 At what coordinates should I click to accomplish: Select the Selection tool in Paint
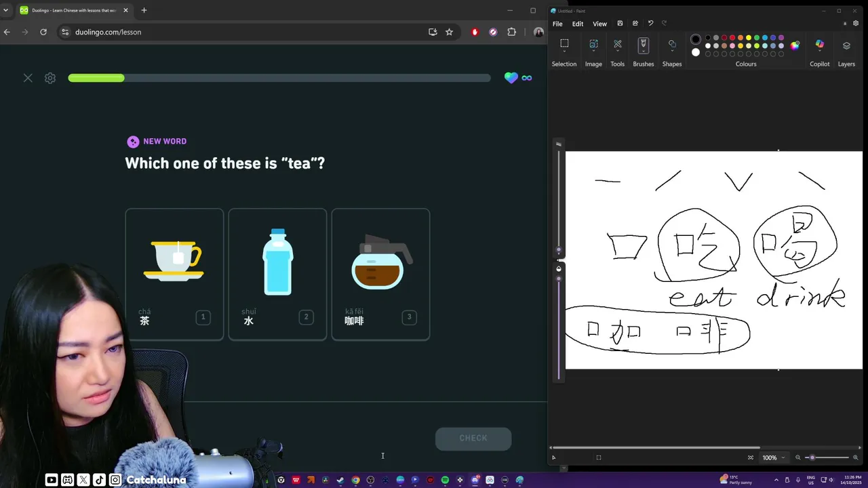click(x=564, y=44)
